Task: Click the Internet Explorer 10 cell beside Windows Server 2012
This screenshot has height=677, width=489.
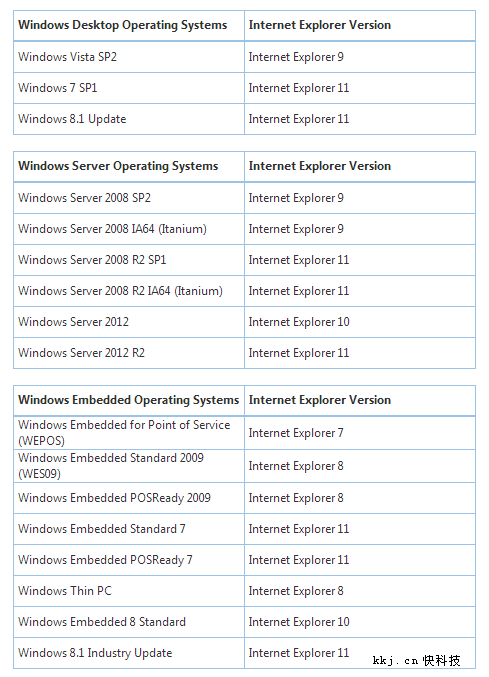Action: point(360,322)
